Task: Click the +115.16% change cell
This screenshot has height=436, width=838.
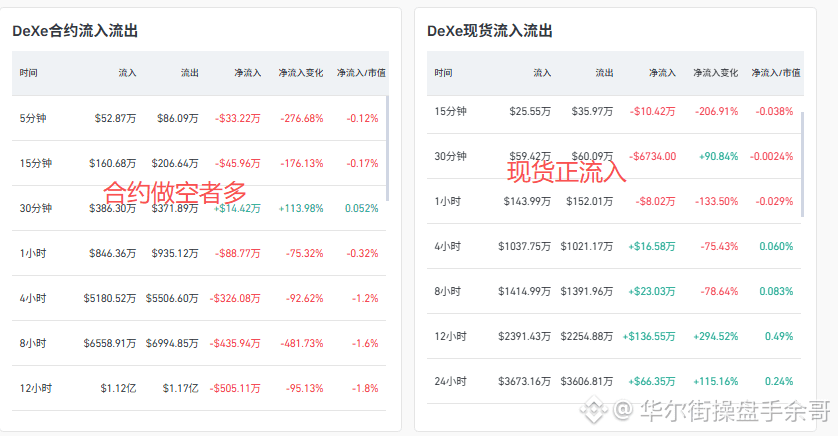Action: click(716, 382)
